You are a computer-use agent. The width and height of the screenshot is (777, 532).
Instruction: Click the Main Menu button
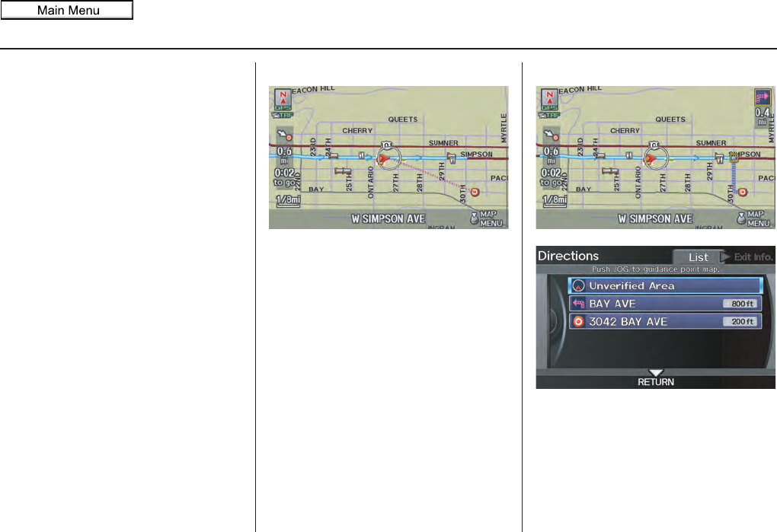(67, 10)
